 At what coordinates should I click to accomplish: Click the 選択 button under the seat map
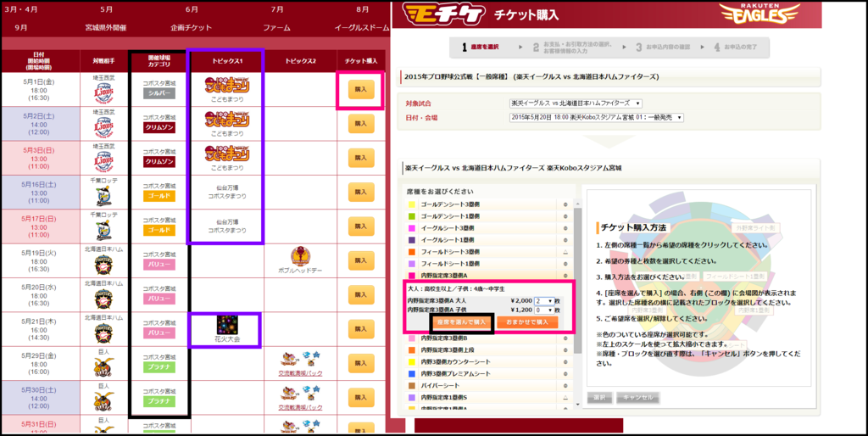tap(599, 397)
